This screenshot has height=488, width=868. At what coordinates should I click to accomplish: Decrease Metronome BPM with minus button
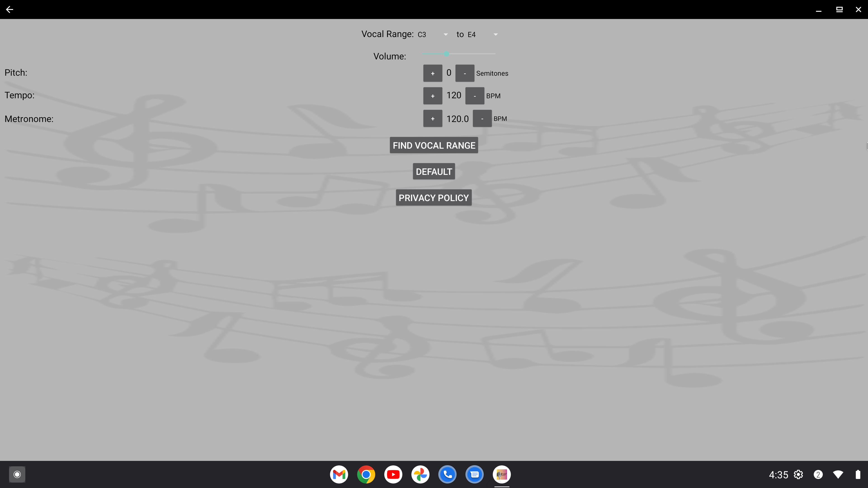482,119
